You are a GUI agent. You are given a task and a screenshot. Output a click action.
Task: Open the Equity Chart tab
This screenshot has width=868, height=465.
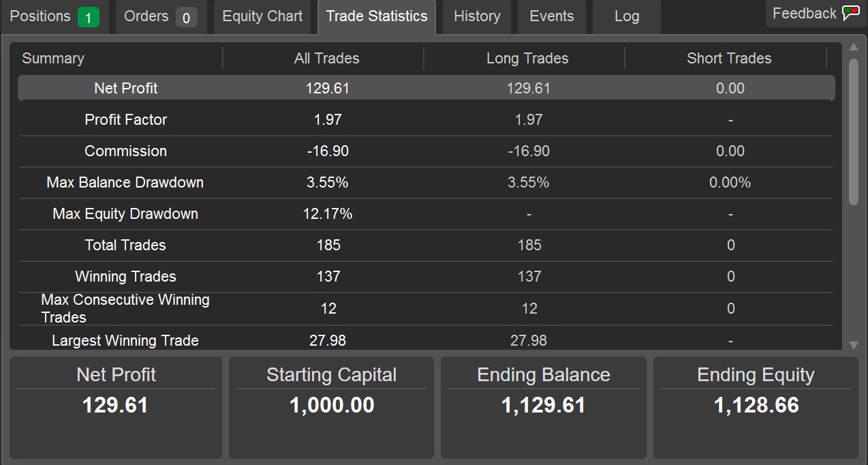[262, 16]
